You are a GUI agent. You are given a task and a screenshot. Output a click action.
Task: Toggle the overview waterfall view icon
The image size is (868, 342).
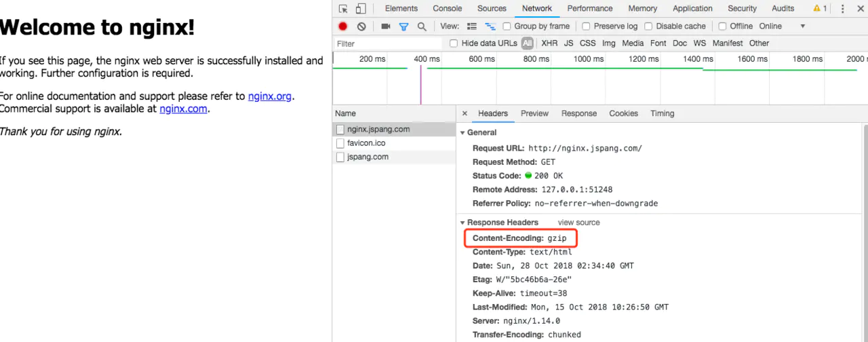pos(490,26)
